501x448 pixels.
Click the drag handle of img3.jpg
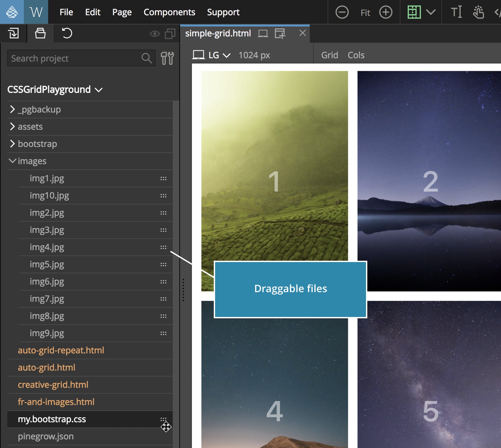[163, 230]
